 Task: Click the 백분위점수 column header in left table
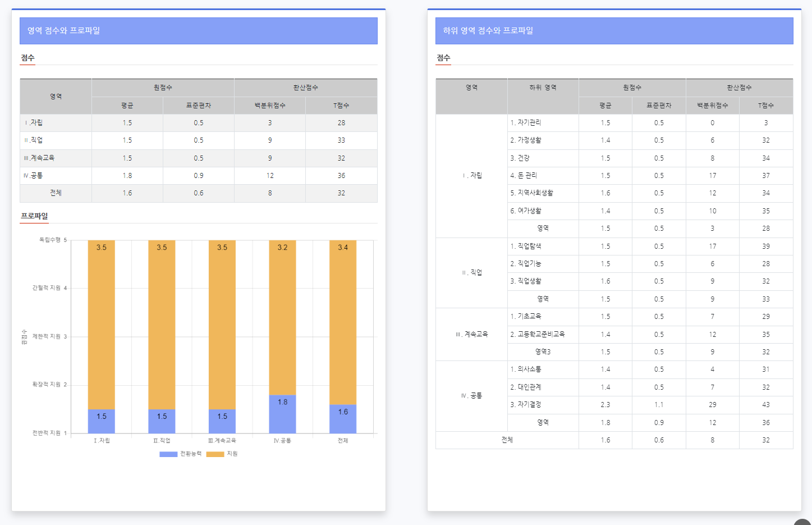(x=270, y=106)
